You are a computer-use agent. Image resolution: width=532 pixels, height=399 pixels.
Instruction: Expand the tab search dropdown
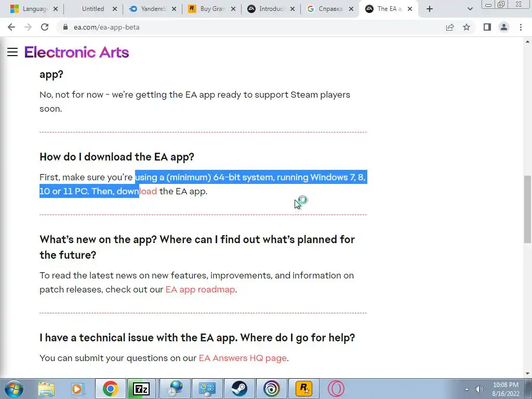(470, 9)
